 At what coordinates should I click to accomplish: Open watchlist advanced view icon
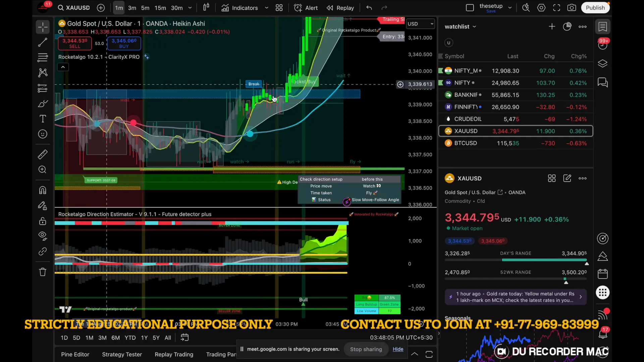coord(567,26)
